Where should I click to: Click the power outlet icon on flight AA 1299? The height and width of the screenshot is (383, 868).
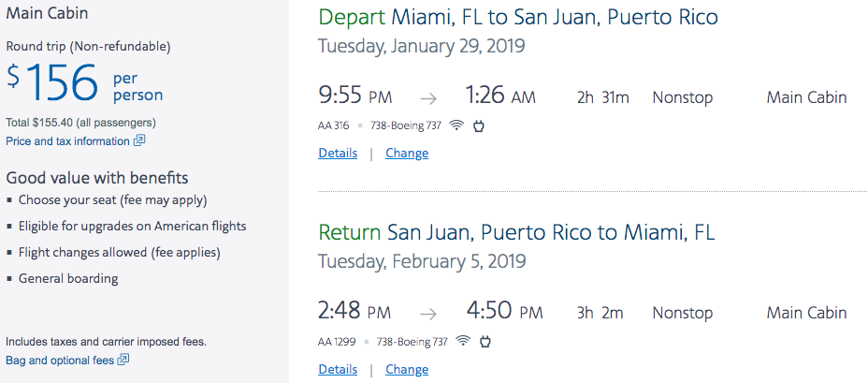pyautogui.click(x=485, y=342)
